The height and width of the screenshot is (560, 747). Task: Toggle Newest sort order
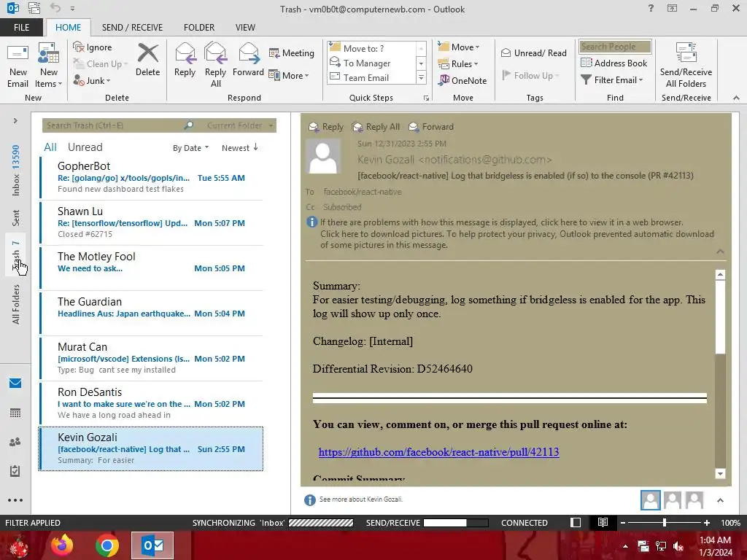point(240,148)
